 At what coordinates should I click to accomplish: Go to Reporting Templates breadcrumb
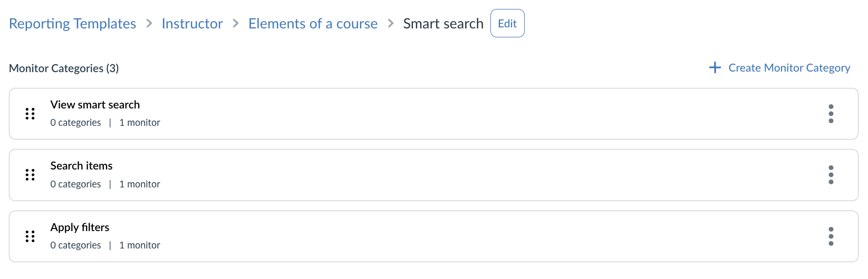click(72, 24)
